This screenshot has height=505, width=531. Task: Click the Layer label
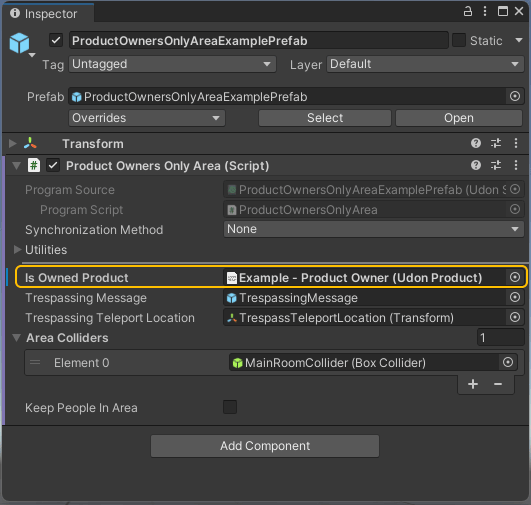click(x=306, y=64)
